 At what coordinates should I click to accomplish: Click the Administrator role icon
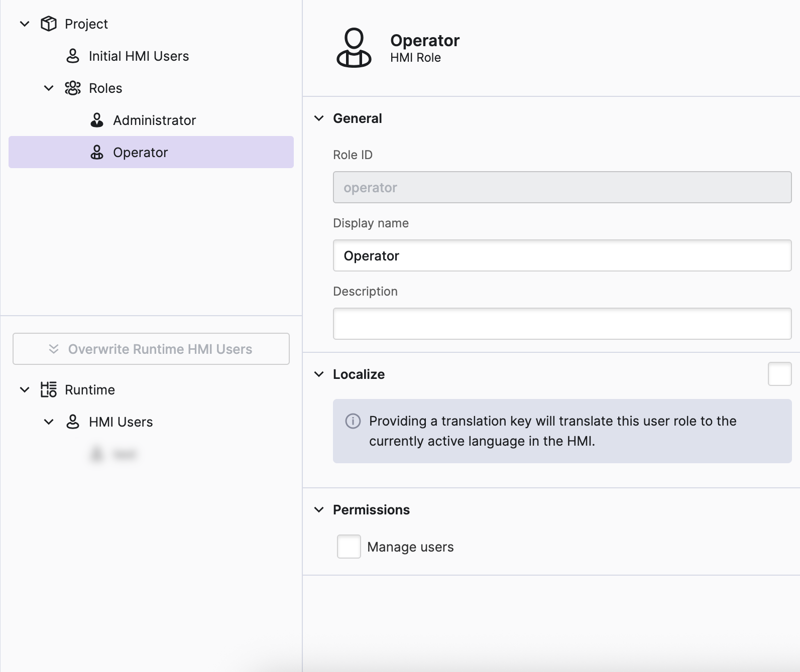(x=97, y=120)
